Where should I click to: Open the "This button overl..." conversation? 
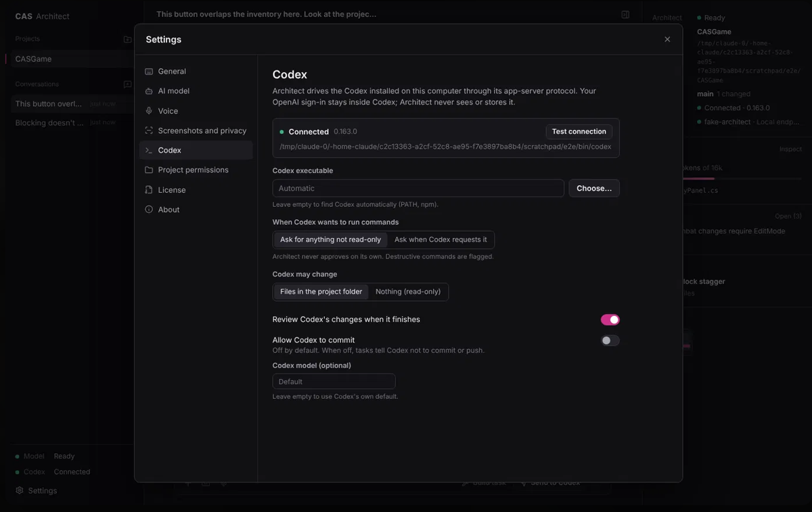click(70, 103)
